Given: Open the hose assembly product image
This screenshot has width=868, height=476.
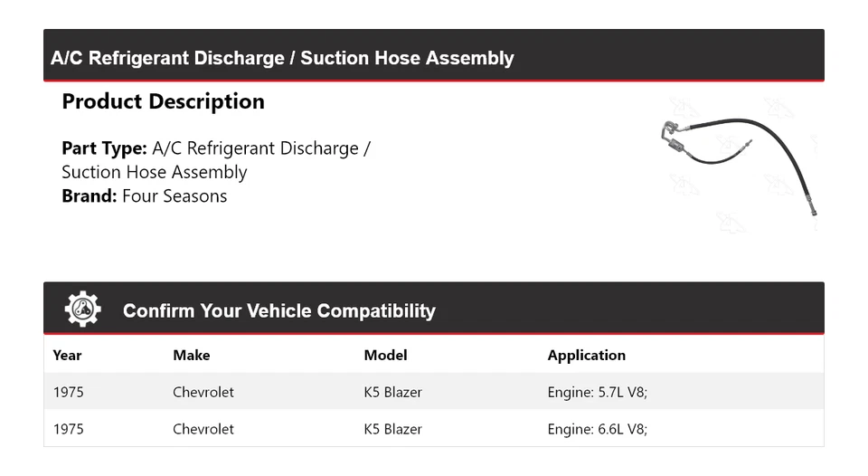Looking at the screenshot, I should click(740, 164).
